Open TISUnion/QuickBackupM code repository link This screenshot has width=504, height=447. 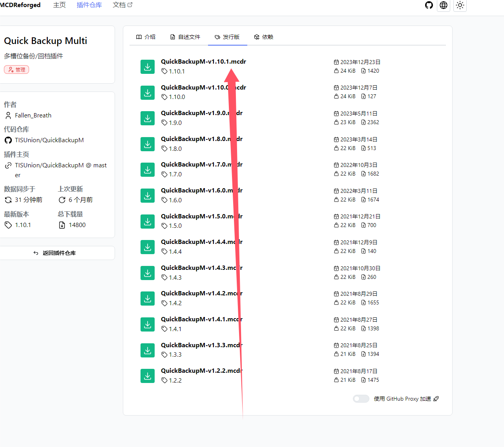tap(49, 140)
